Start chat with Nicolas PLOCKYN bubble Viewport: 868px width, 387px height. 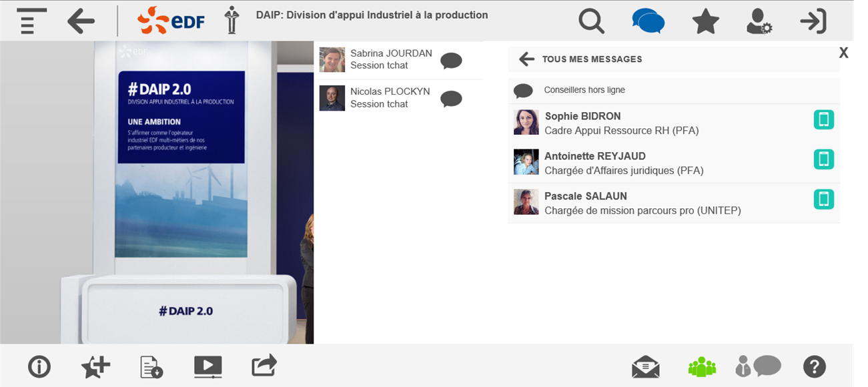[452, 99]
